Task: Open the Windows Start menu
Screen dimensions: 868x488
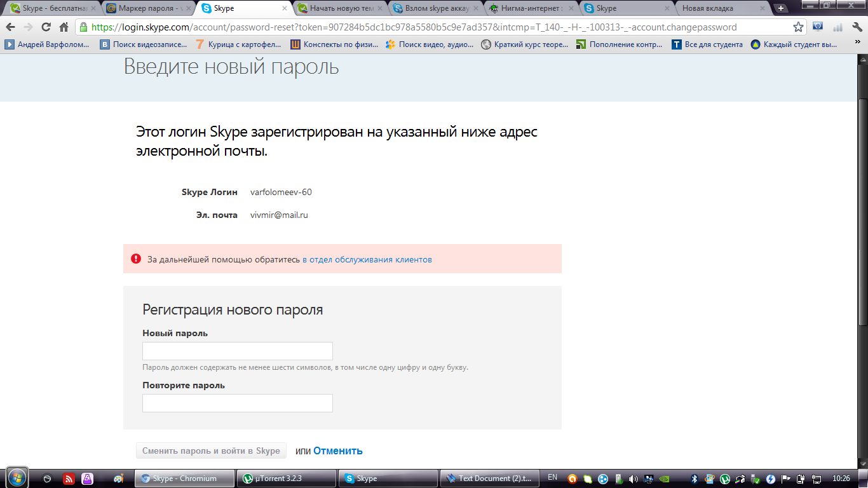Action: click(x=17, y=478)
